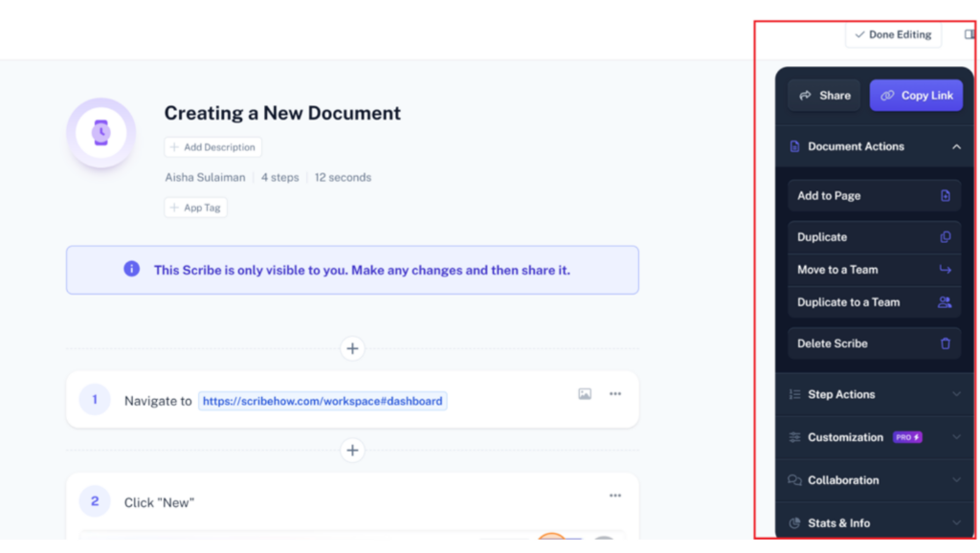Open the three-dot menu on step 2

(x=615, y=496)
